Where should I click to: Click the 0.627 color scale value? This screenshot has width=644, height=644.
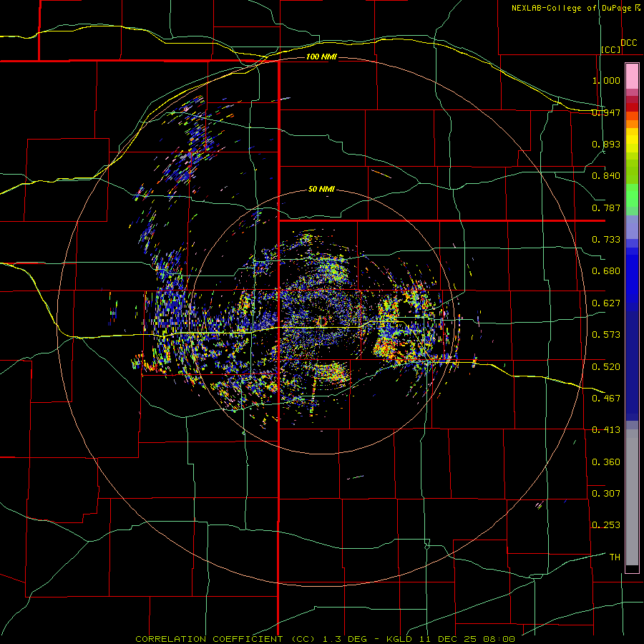606,303
